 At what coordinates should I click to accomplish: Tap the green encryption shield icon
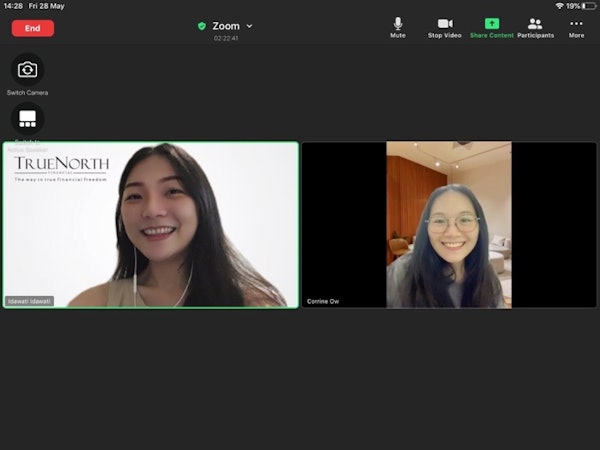tap(201, 26)
